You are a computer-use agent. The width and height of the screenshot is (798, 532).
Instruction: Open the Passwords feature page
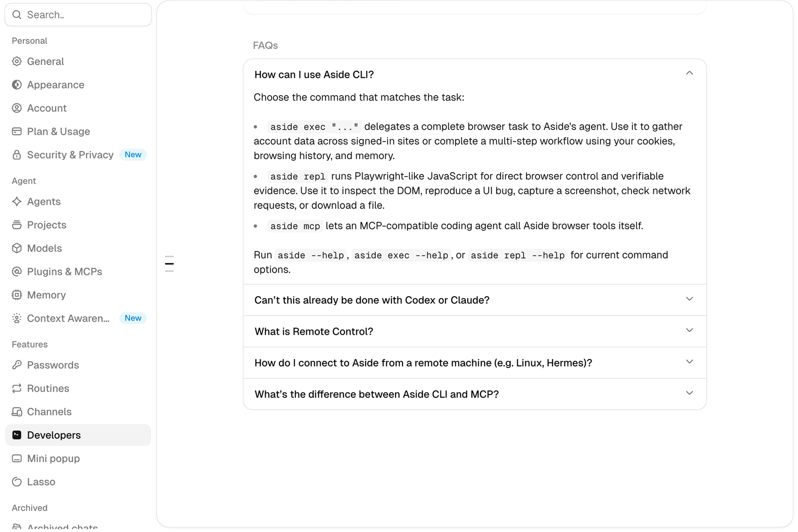(x=78, y=365)
